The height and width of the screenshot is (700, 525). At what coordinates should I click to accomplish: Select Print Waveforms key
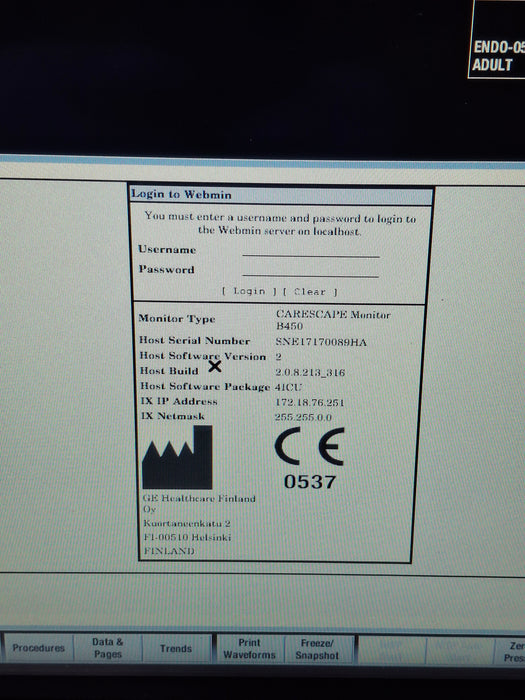coord(249,649)
